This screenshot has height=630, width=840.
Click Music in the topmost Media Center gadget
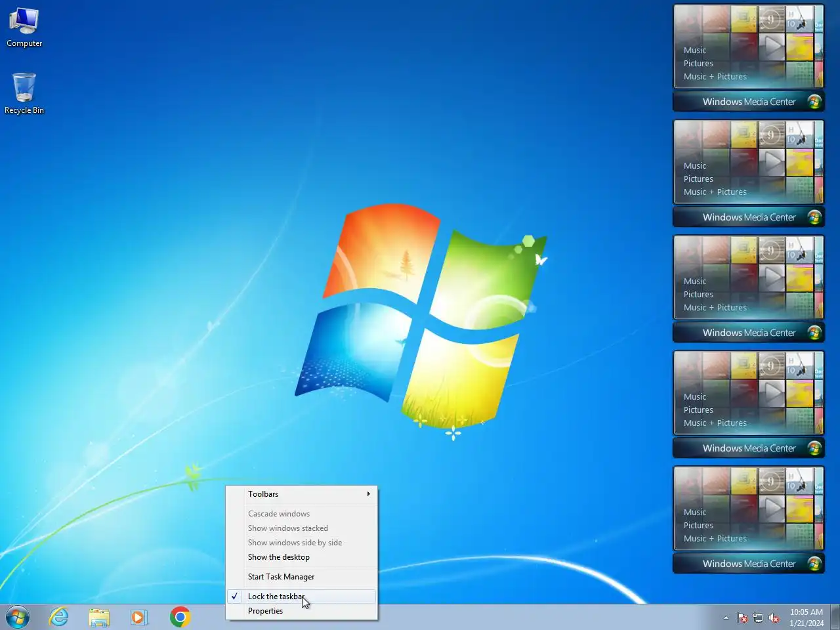point(695,51)
